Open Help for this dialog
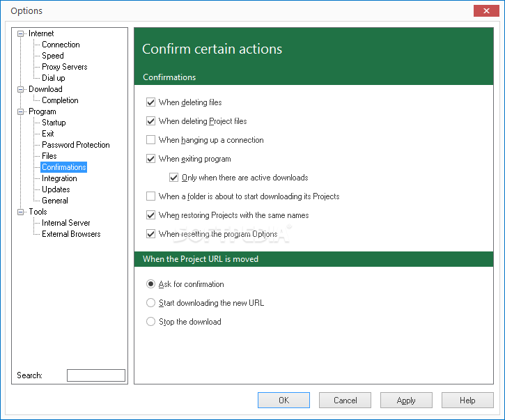This screenshot has height=420, width=505. pos(467,400)
